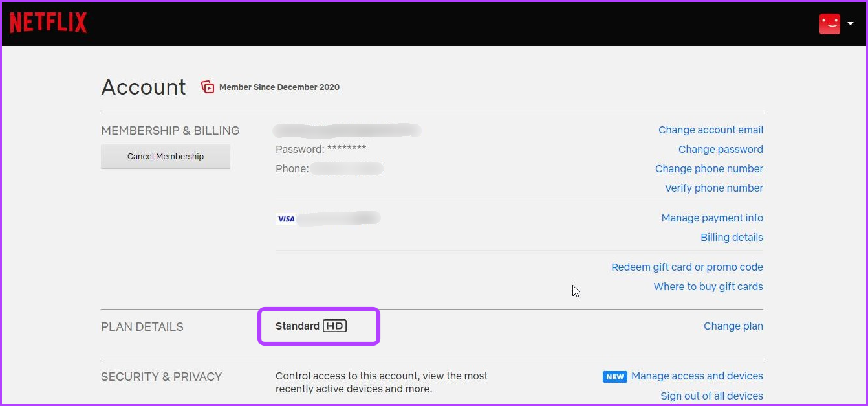The width and height of the screenshot is (868, 406).
Task: Click Redeem gift card or promo code
Action: [687, 267]
